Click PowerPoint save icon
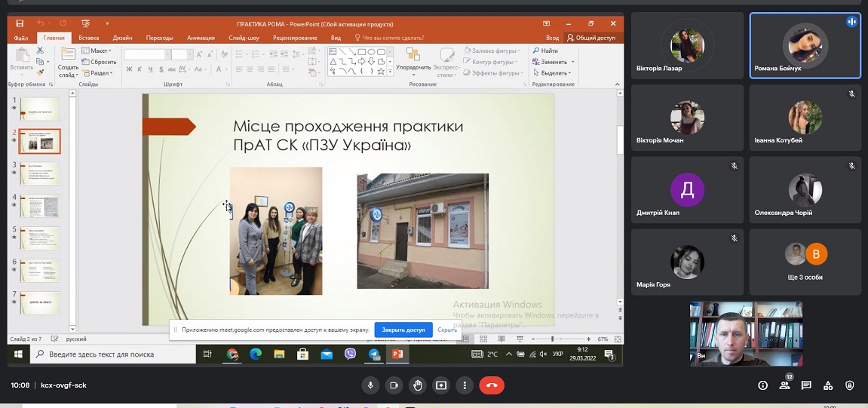The image size is (868, 408). coord(20,24)
